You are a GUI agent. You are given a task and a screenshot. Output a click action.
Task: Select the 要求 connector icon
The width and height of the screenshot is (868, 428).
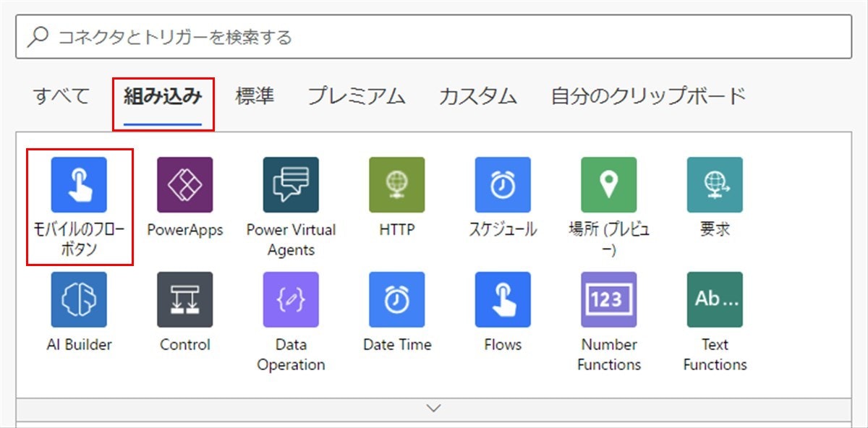[x=715, y=184]
